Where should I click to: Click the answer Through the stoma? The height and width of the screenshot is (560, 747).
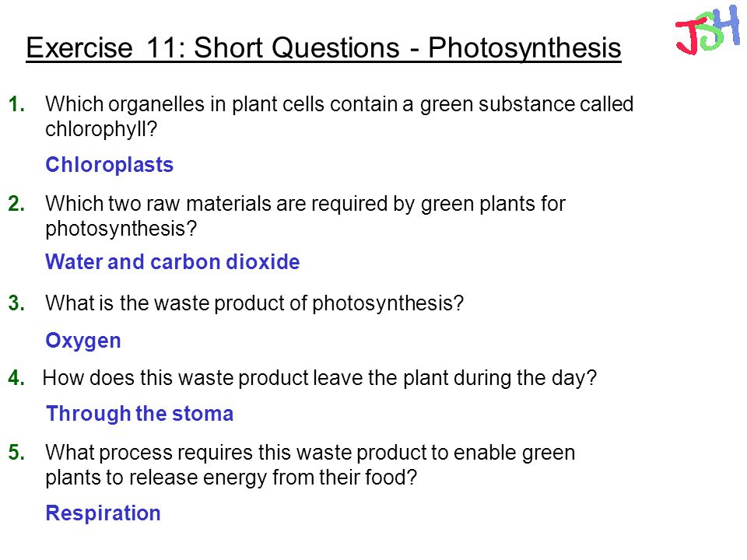pyautogui.click(x=139, y=414)
